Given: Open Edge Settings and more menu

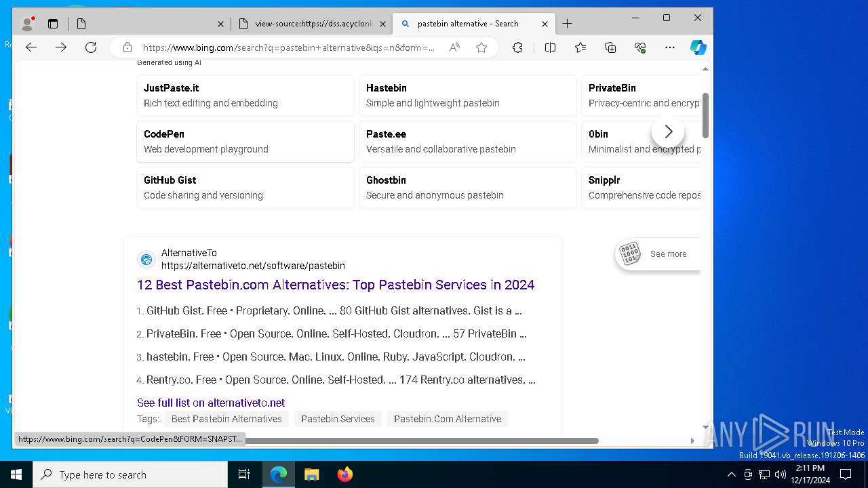Looking at the screenshot, I should coord(670,47).
